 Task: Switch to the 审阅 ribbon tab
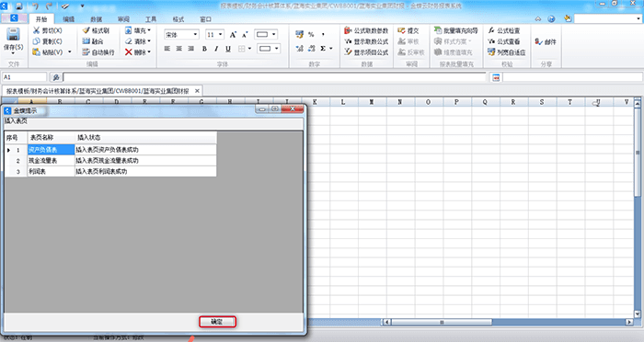pos(123,19)
